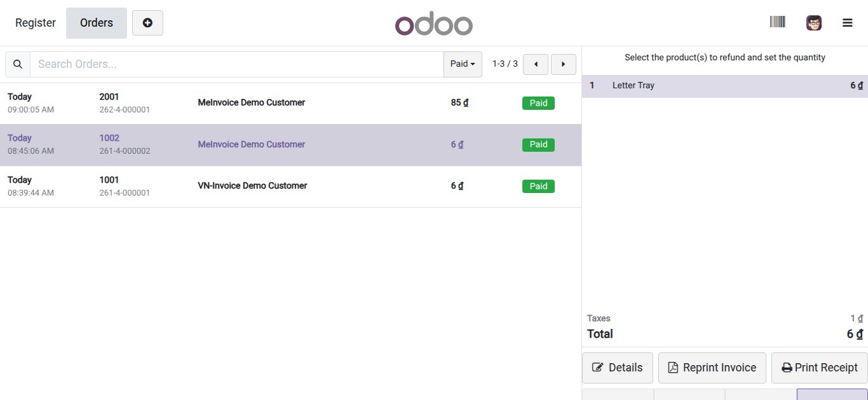Click Paid badge on order 1001
This screenshot has width=868, height=400.
pyautogui.click(x=538, y=186)
